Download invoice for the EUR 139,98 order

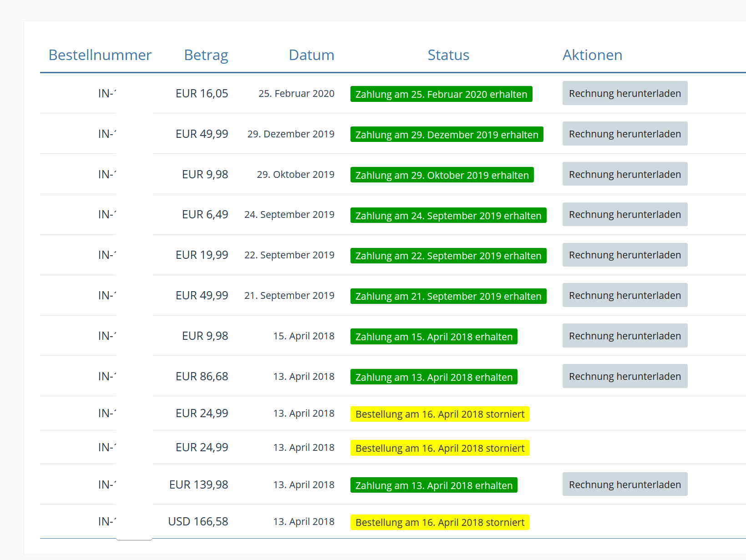coord(624,484)
